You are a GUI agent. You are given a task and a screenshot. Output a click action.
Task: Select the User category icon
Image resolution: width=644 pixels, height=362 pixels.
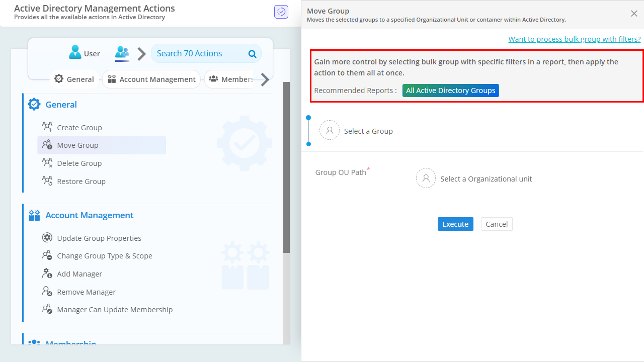[75, 52]
